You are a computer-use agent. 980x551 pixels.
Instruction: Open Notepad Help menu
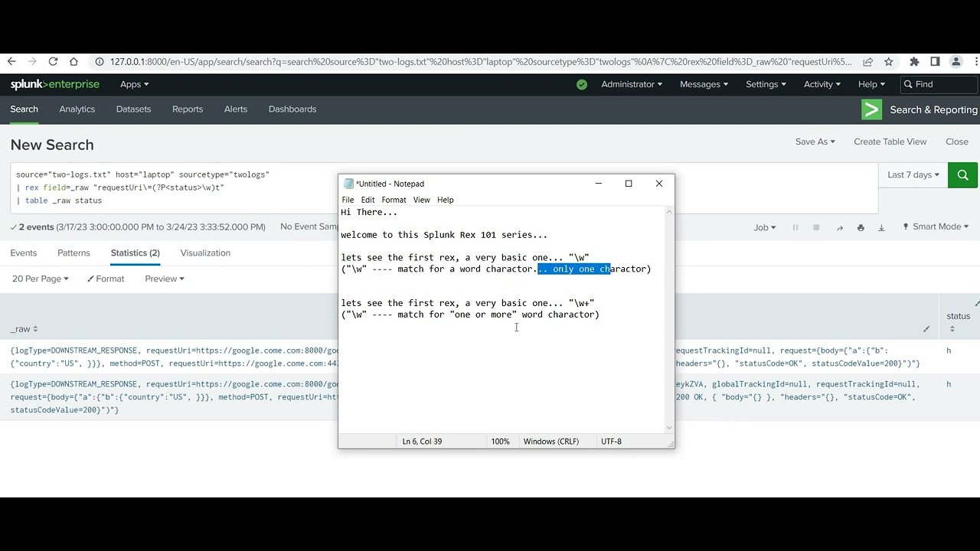446,200
